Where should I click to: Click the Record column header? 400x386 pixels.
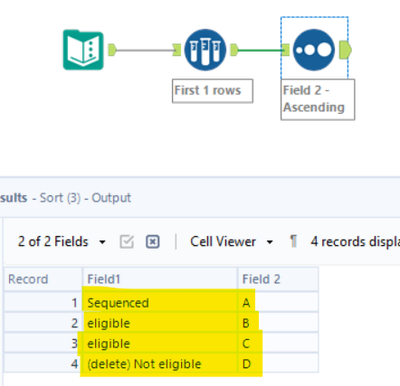[x=43, y=279]
